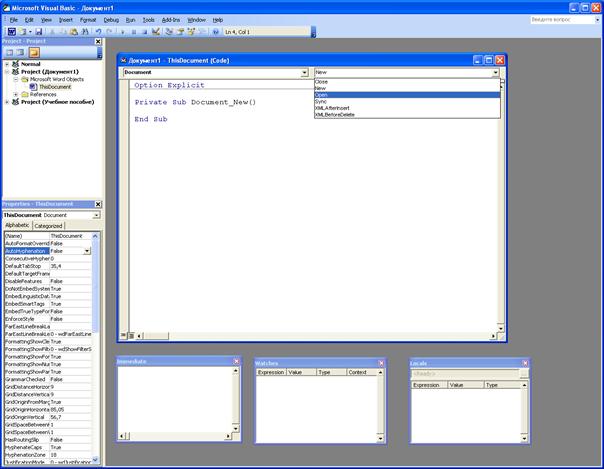The width and height of the screenshot is (604, 469).
Task: Select Sync in procedure list
Action: pyautogui.click(x=407, y=101)
